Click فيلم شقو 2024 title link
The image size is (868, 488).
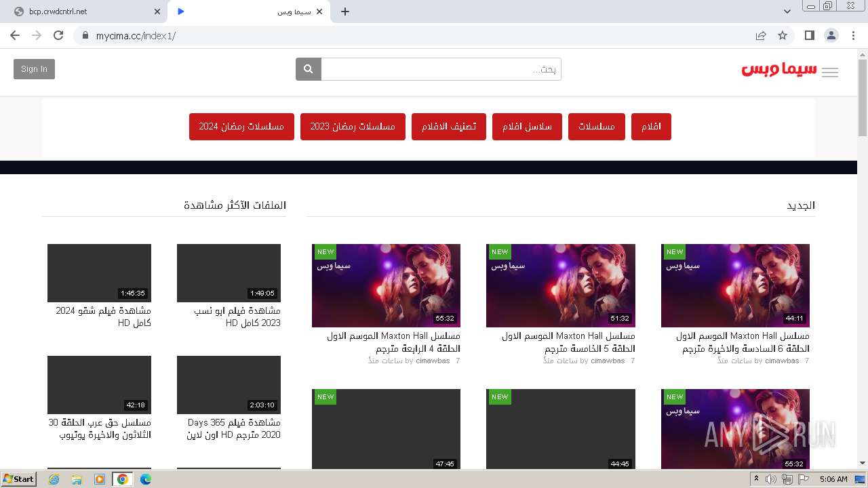click(103, 317)
